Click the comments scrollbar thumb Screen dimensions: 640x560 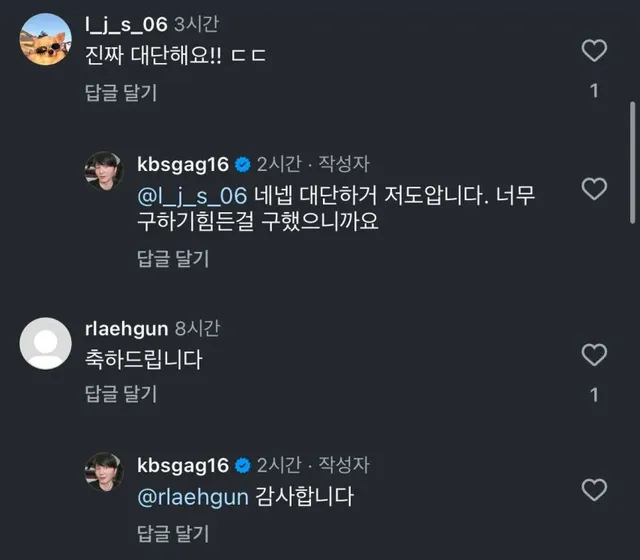tap(632, 162)
